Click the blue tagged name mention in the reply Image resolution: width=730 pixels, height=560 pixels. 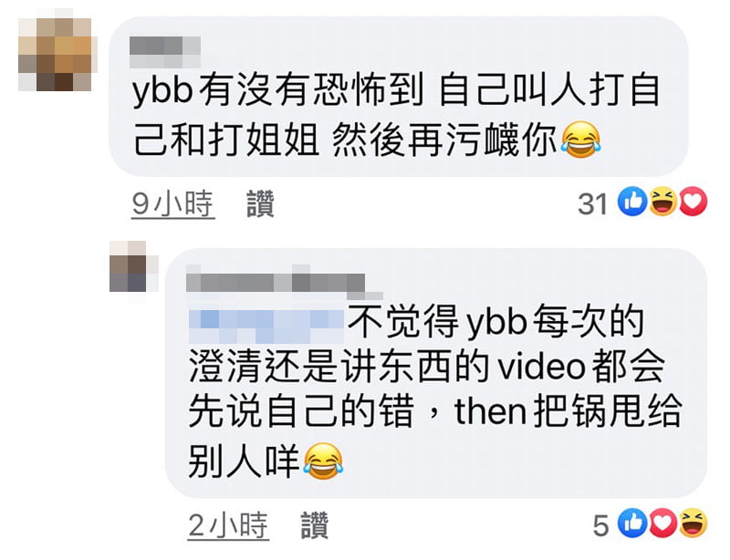(x=266, y=322)
